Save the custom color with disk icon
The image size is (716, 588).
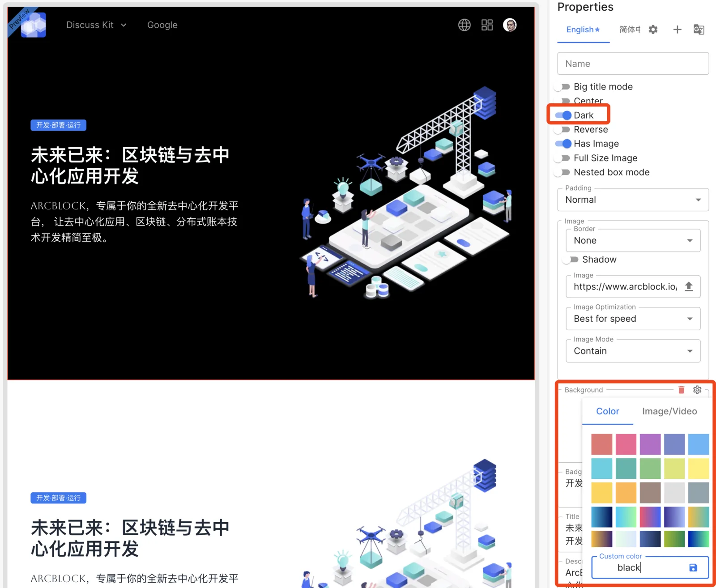[693, 567]
